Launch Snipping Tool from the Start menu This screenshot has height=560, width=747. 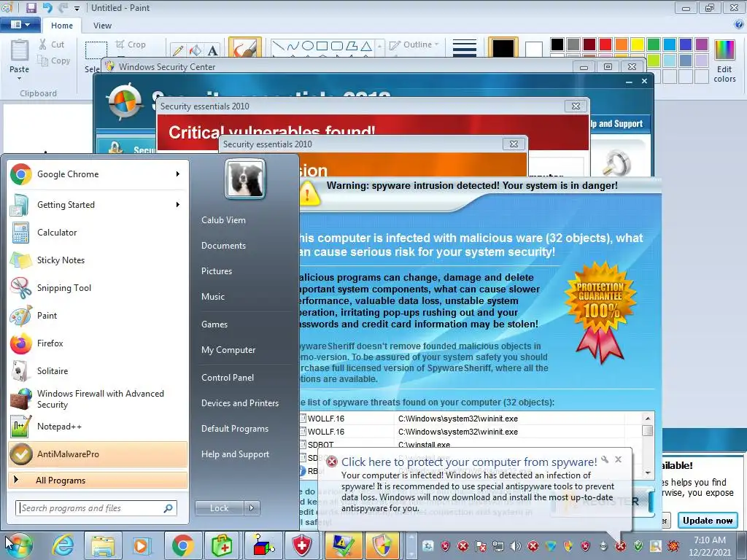(x=98, y=287)
